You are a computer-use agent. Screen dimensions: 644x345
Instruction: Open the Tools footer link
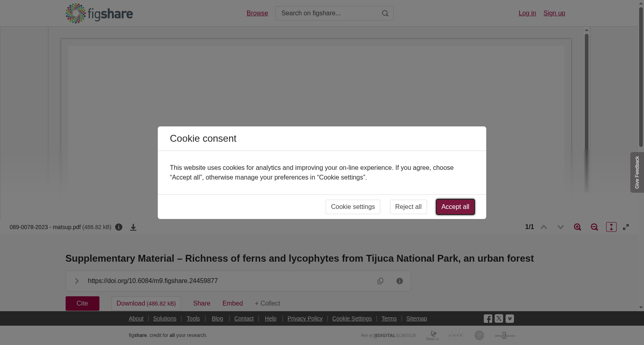[193, 318]
